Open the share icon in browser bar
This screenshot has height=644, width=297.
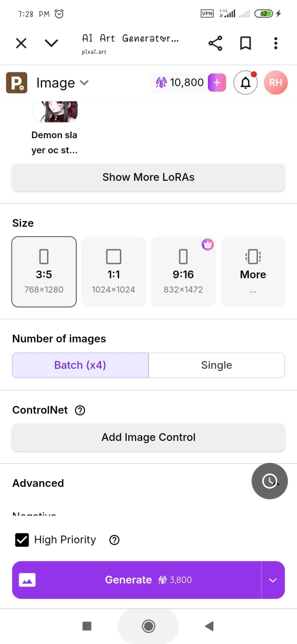[215, 43]
